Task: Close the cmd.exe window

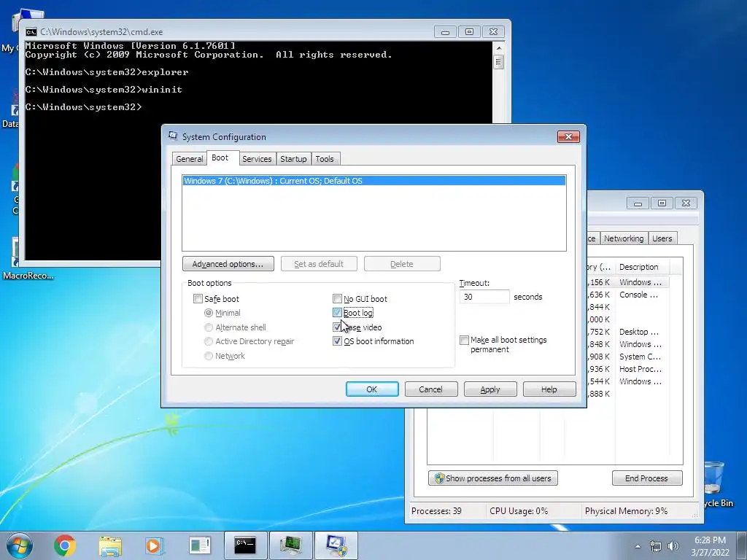Action: pos(494,32)
